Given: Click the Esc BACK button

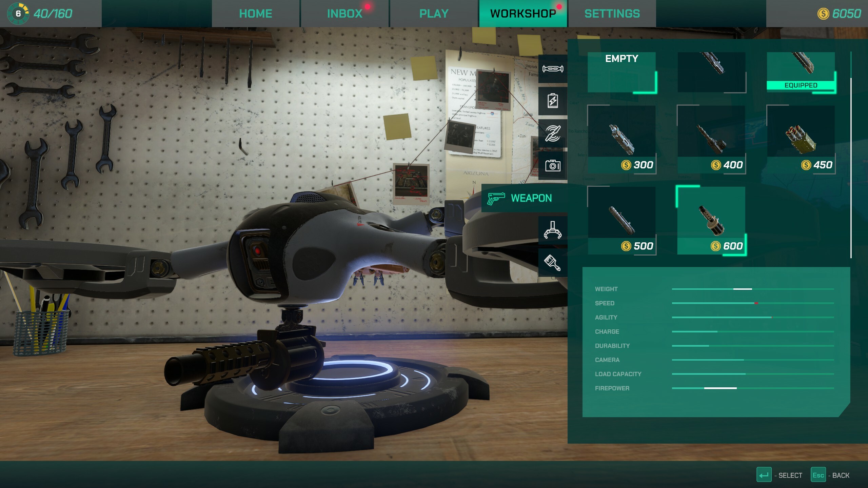Looking at the screenshot, I should click(818, 475).
